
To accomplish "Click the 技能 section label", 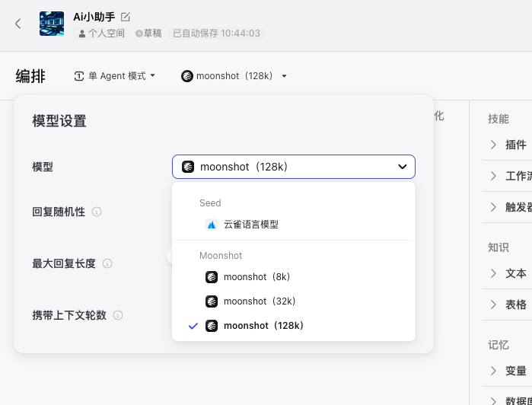I will point(499,119).
